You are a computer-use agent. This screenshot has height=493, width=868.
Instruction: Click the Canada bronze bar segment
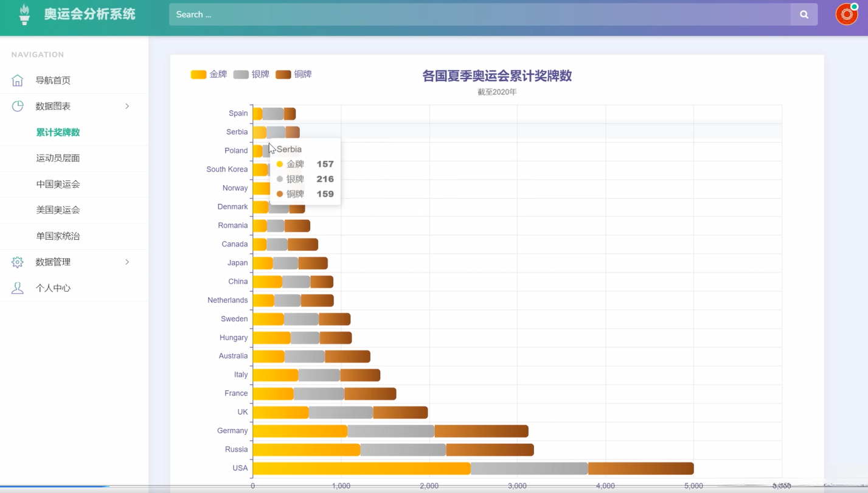303,244
